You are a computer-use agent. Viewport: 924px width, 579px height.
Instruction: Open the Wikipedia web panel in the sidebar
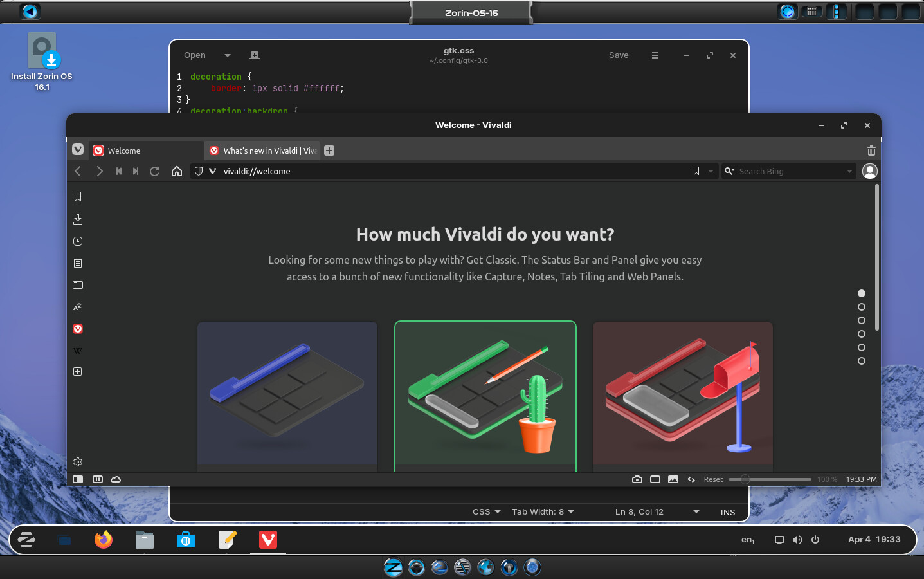click(x=78, y=351)
